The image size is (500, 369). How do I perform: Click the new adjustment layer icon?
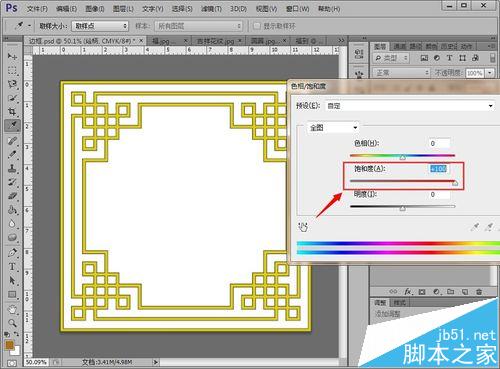pyautogui.click(x=436, y=292)
